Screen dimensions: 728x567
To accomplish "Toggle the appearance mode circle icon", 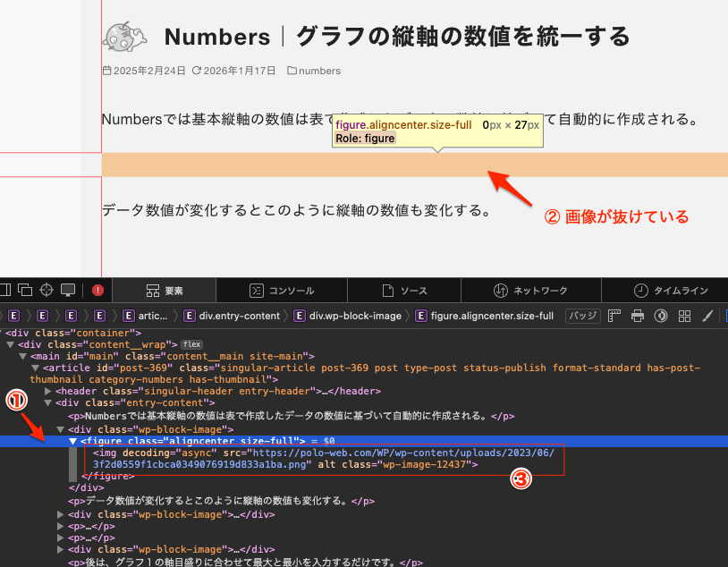I will [661, 316].
